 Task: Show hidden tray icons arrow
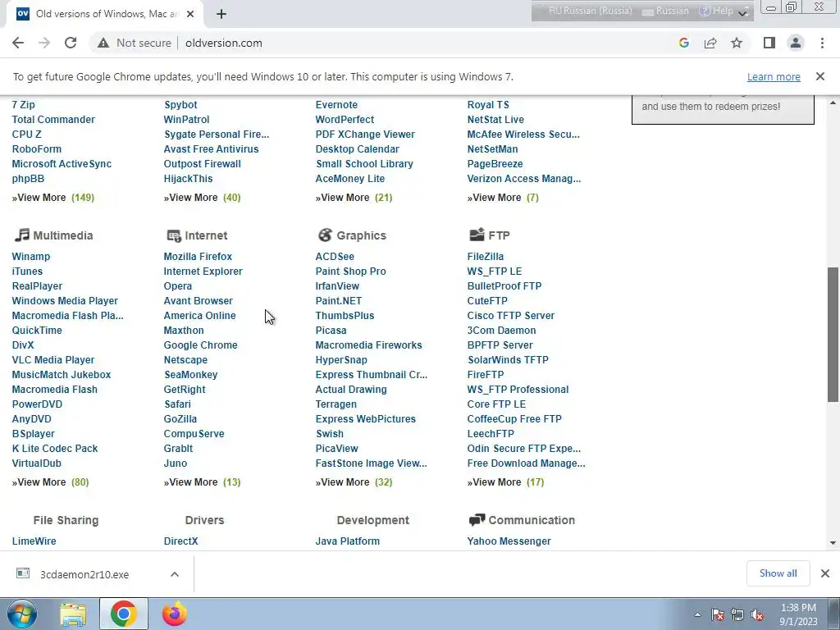pos(697,615)
